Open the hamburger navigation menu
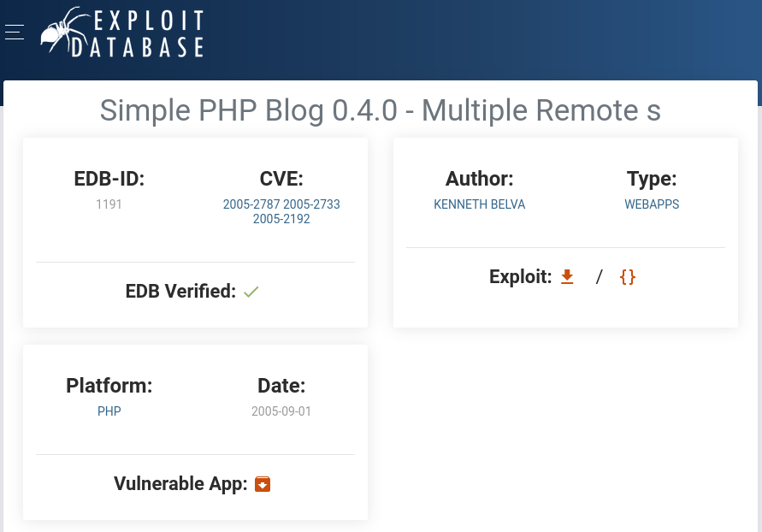The height and width of the screenshot is (532, 762). (x=15, y=32)
